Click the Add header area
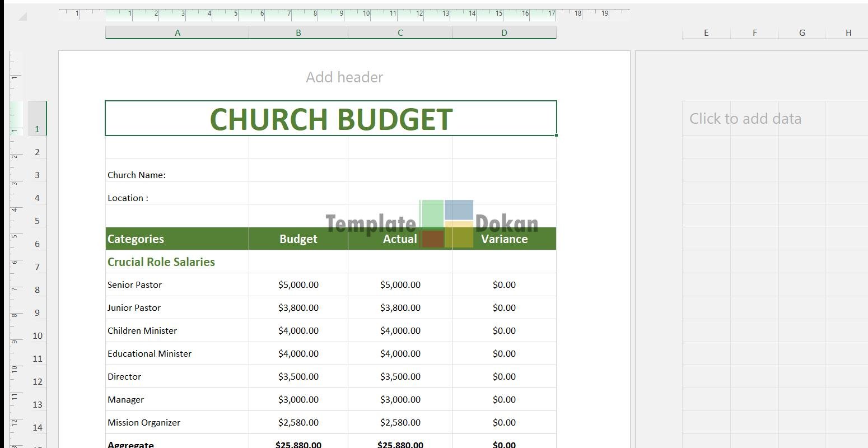Image resolution: width=868 pixels, height=448 pixels. [344, 77]
